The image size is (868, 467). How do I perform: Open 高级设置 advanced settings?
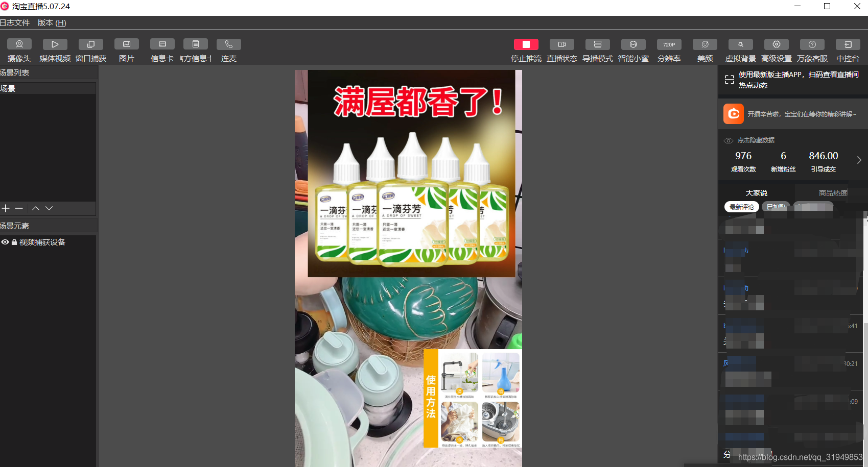click(x=777, y=44)
